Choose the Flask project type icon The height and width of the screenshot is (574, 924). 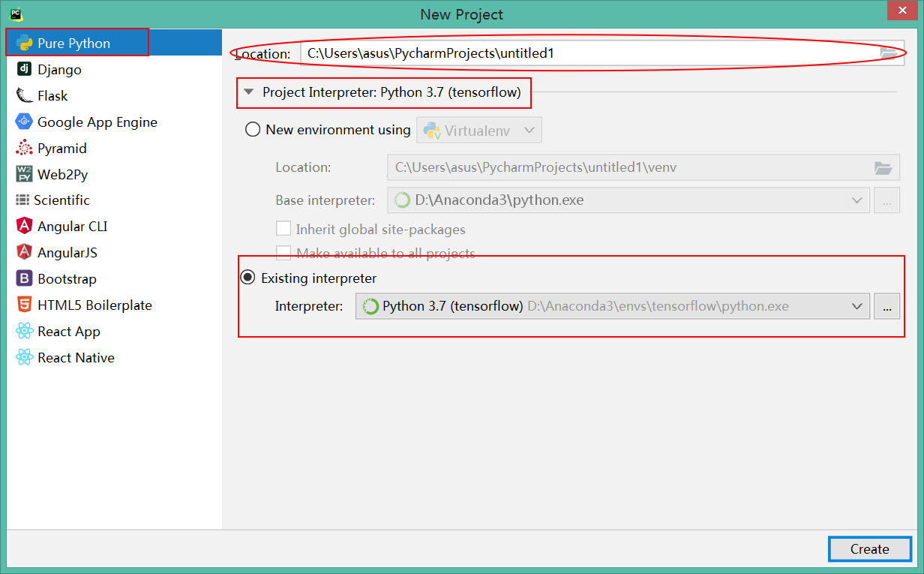coord(24,96)
